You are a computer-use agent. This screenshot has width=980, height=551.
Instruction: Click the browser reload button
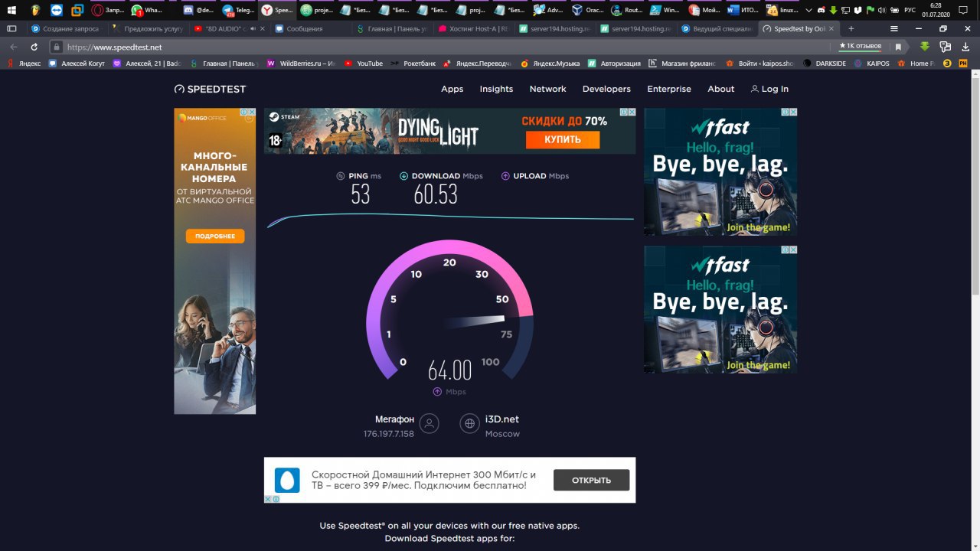(34, 47)
